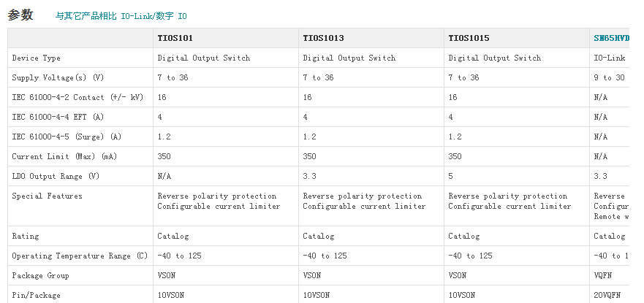644x303 pixels.
Task: Click TIOS1013's LDO output value 3.3
Action: pos(309,176)
